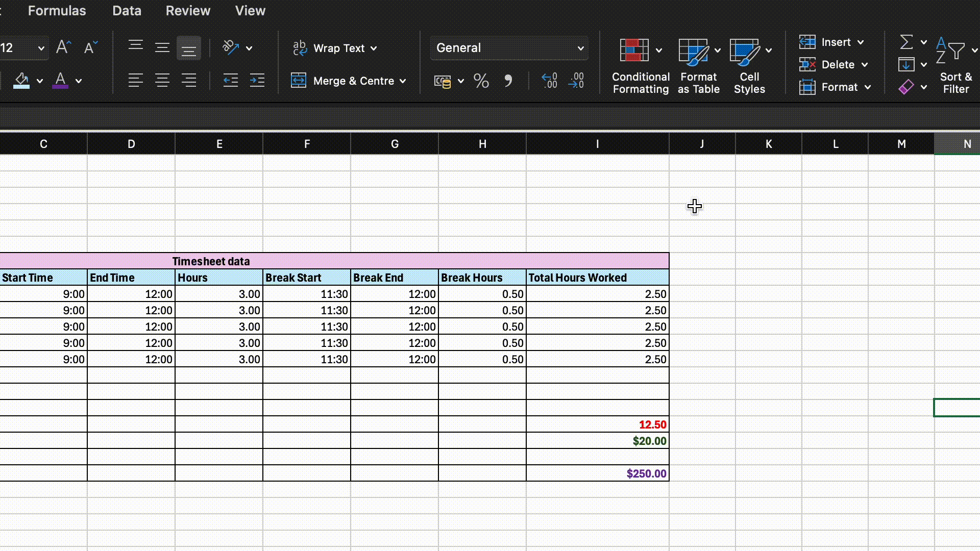
Task: Select the Decrease Font Size icon
Action: 90,48
